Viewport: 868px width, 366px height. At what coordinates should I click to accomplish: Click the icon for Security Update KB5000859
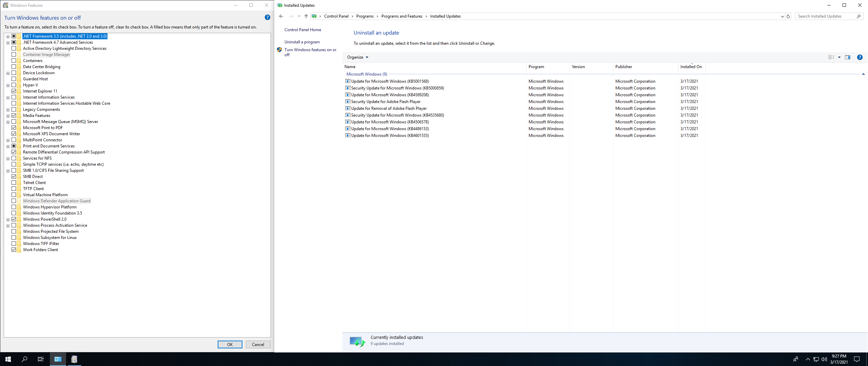(x=348, y=88)
